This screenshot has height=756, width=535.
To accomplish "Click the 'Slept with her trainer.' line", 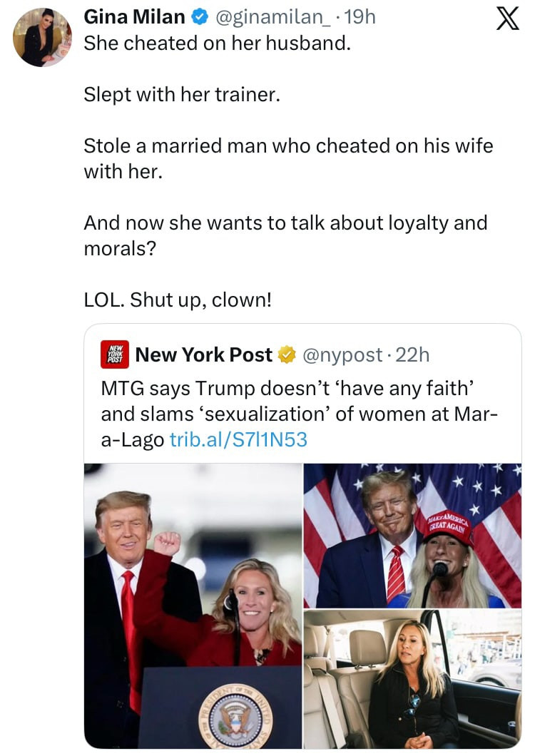I will point(182,94).
